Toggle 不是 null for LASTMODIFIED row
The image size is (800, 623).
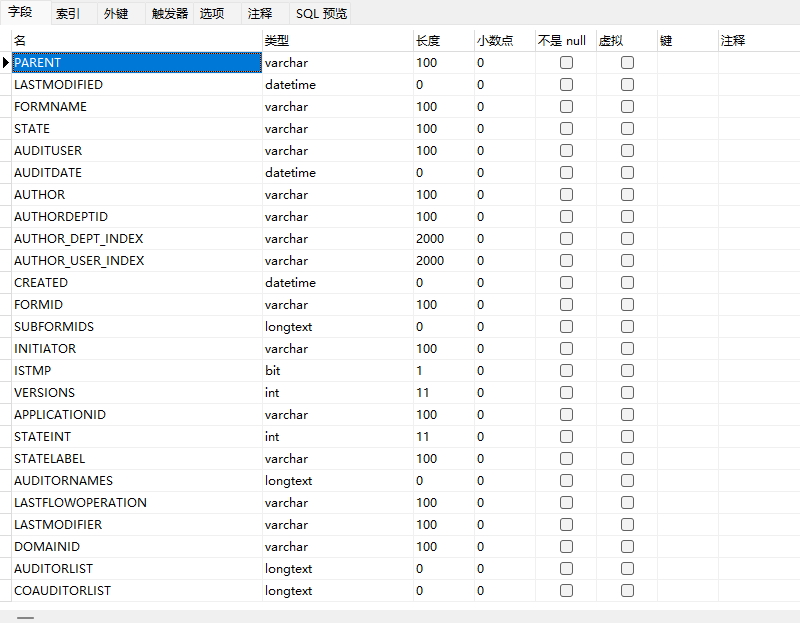coord(566,85)
